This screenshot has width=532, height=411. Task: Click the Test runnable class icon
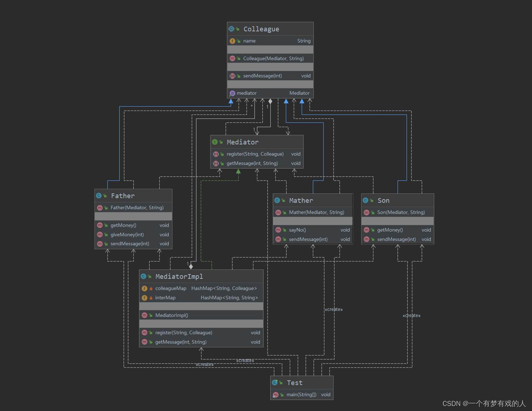(275, 383)
